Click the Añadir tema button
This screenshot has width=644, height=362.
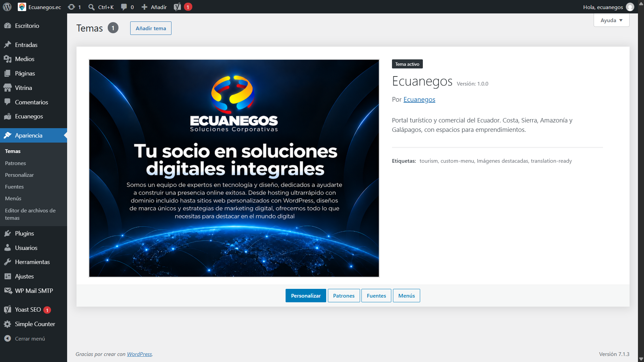pos(151,28)
